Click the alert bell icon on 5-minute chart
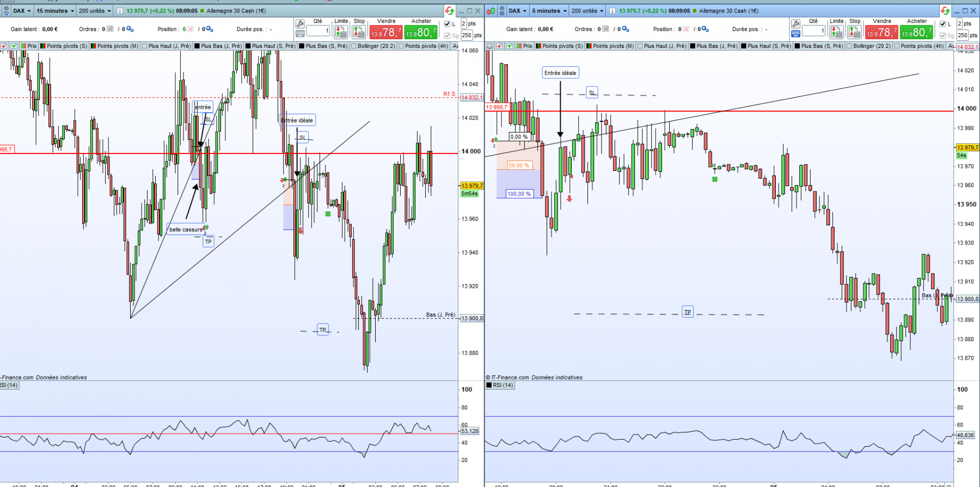The width and height of the screenshot is (980, 487). tap(489, 46)
